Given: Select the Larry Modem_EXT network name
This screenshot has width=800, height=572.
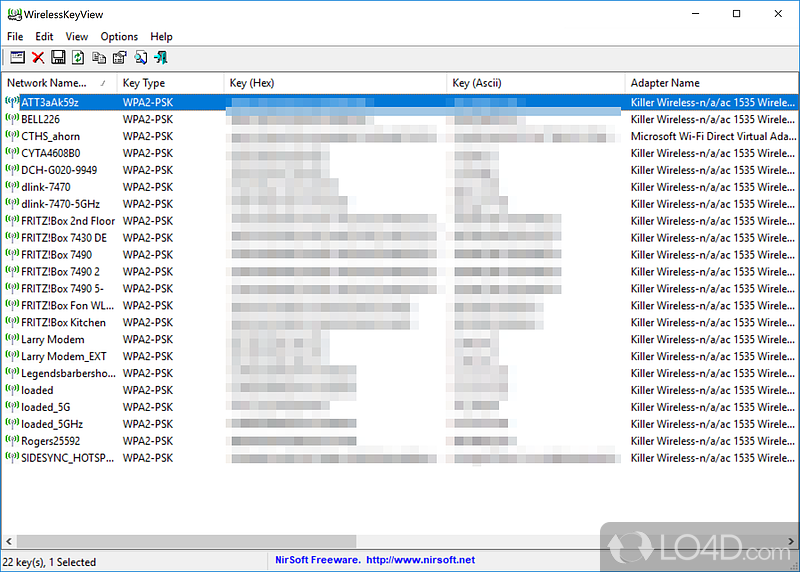Looking at the screenshot, I should click(64, 356).
